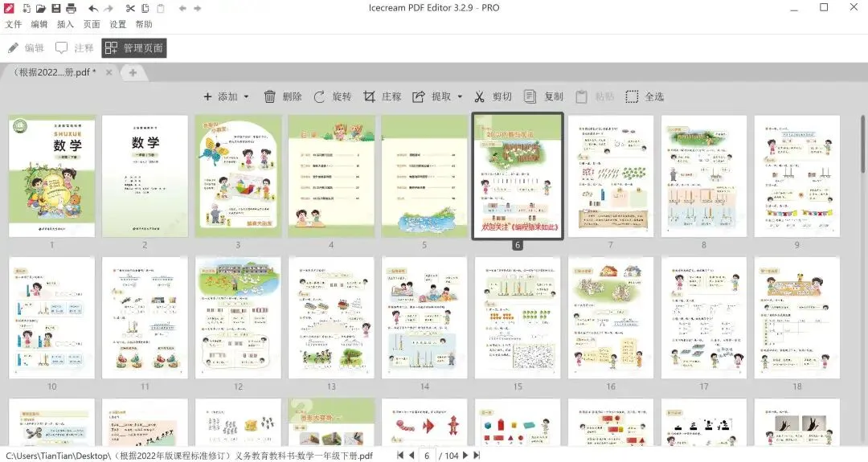Select the 管理页面 manage pages mode
This screenshot has height=462, width=868.
[x=134, y=48]
